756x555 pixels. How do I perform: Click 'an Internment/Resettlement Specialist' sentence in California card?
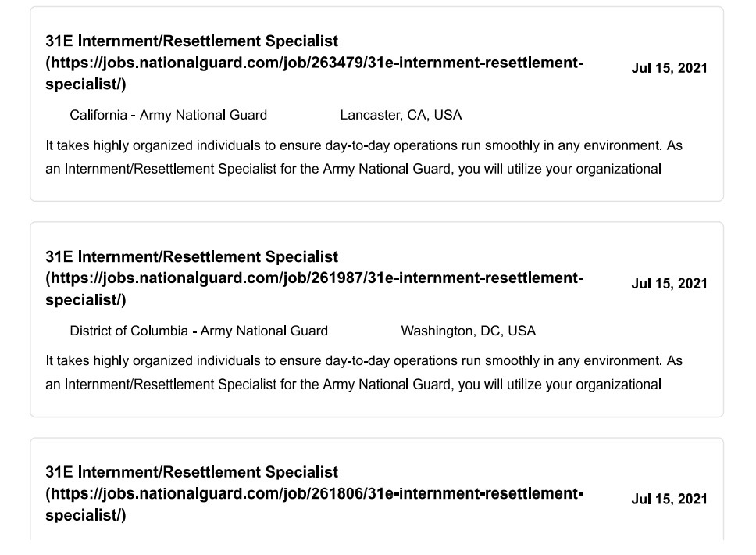[354, 169]
